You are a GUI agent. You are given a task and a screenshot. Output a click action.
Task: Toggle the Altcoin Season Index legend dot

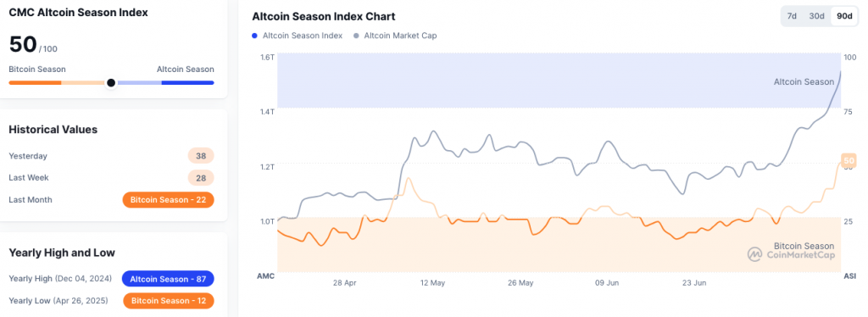click(254, 36)
